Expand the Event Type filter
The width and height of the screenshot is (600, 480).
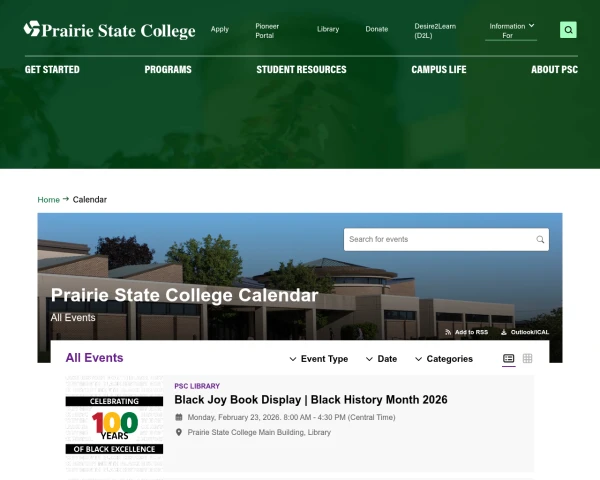318,359
